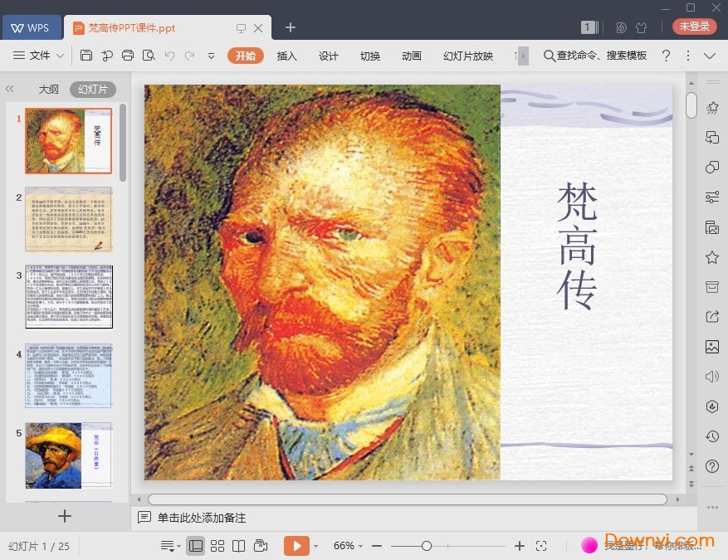The width and height of the screenshot is (728, 560).
Task: Click the fit-slide-to-window icon
Action: (x=542, y=546)
